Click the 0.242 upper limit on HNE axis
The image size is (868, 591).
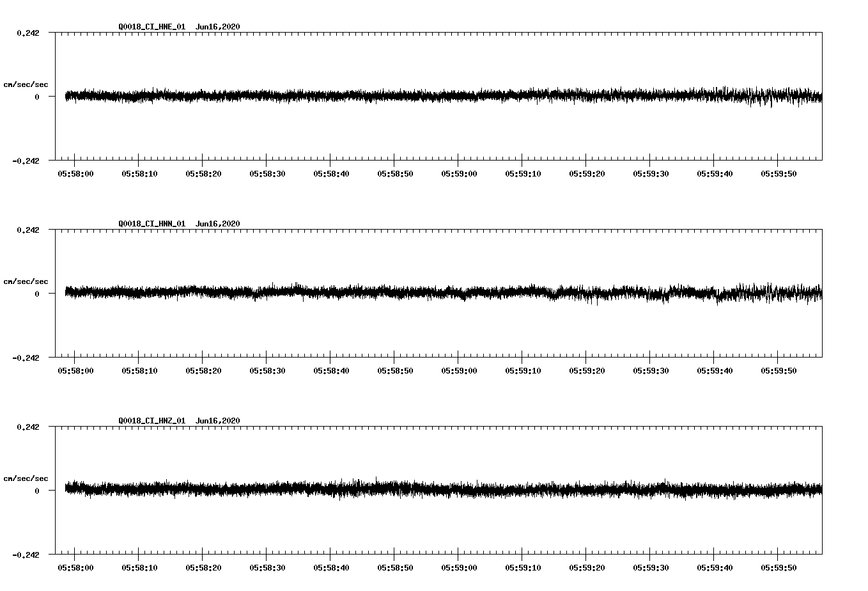[x=28, y=33]
